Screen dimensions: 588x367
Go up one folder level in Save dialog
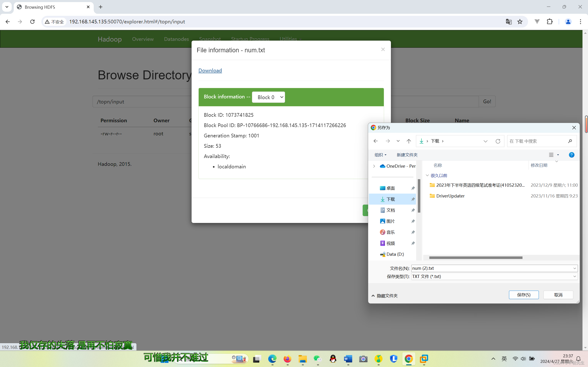(x=409, y=141)
